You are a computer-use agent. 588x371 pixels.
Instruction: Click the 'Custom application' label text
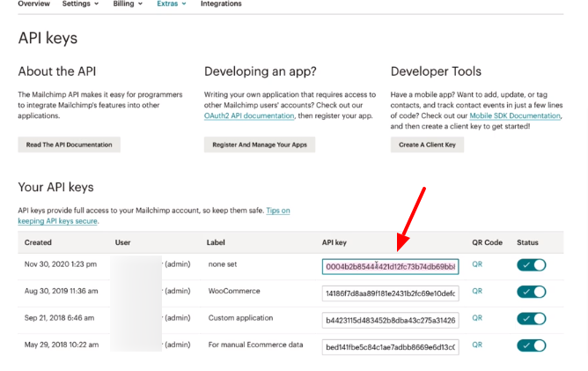coord(240,318)
